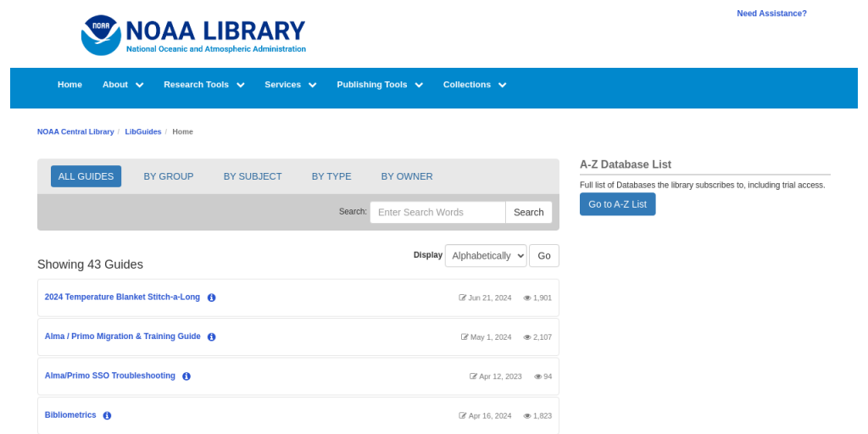
Task: Click info icon beside 2024 Temperature Blanket Stitch-a-Long
Action: (x=212, y=298)
